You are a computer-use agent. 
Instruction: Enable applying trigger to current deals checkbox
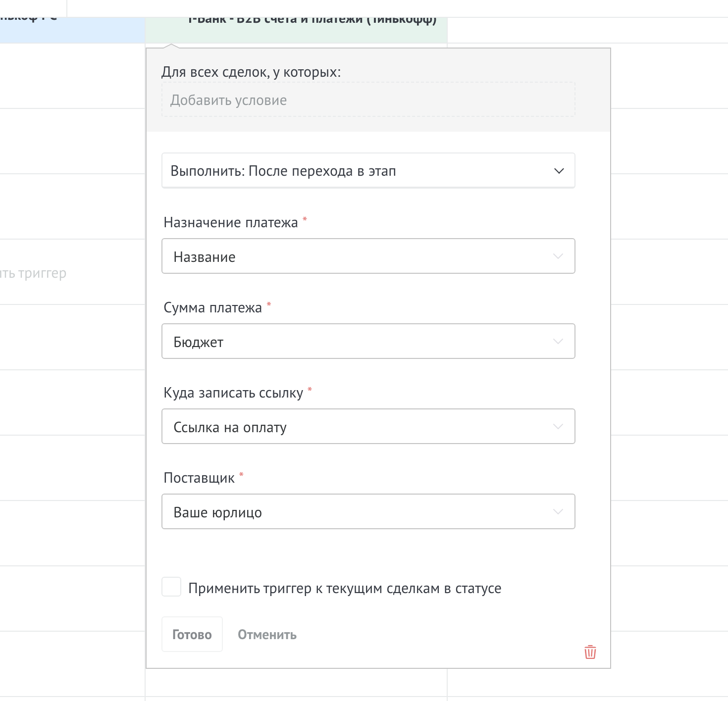coord(171,587)
